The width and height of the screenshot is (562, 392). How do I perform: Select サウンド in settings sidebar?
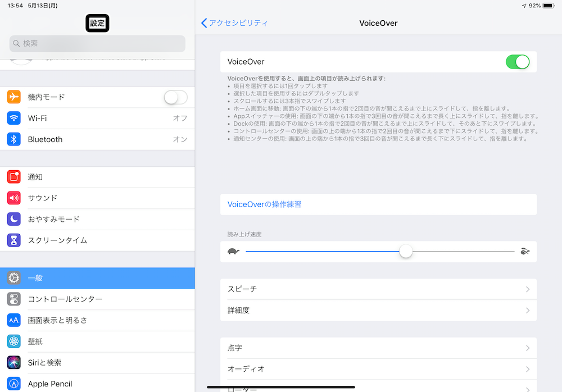(x=97, y=198)
